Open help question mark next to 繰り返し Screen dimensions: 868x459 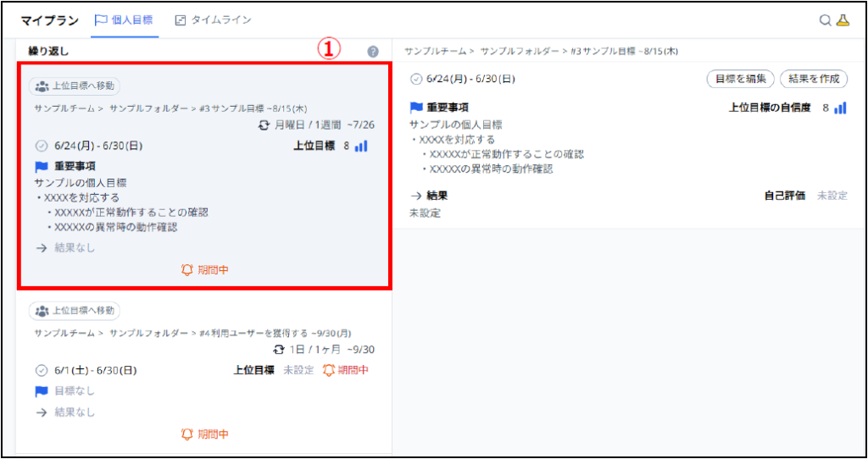click(x=373, y=52)
